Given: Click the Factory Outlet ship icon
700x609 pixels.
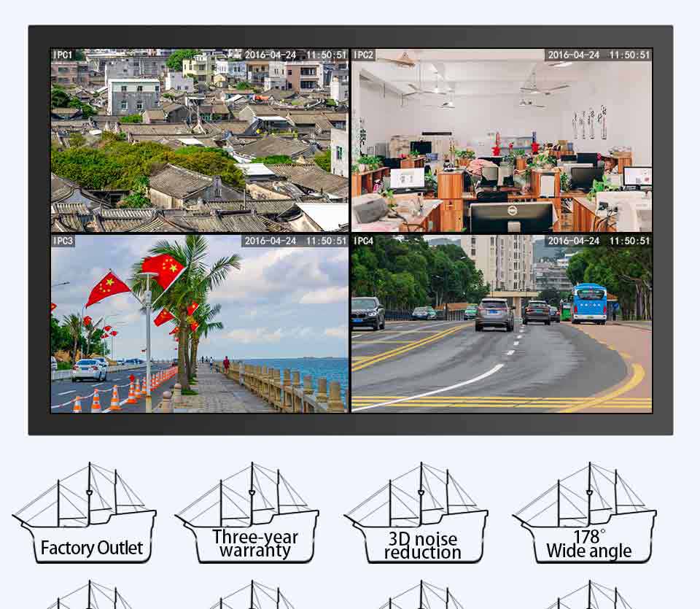Looking at the screenshot, I should [x=85, y=513].
